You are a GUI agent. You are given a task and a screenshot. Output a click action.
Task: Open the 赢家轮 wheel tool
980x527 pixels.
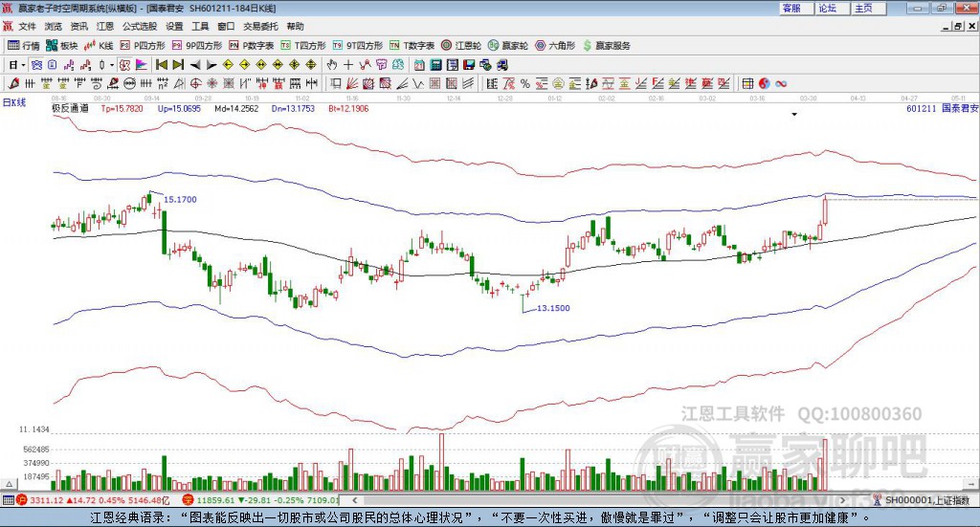[508, 46]
